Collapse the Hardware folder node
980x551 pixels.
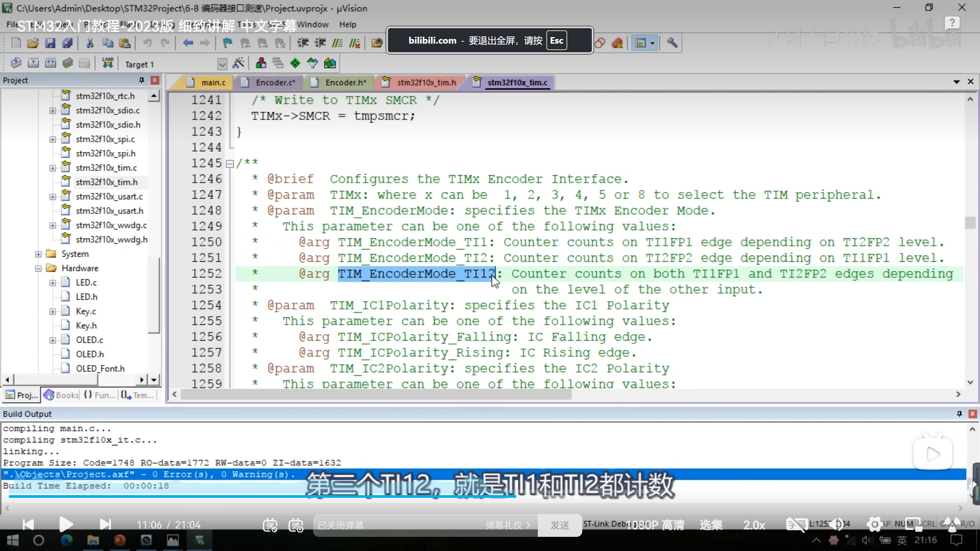click(38, 268)
